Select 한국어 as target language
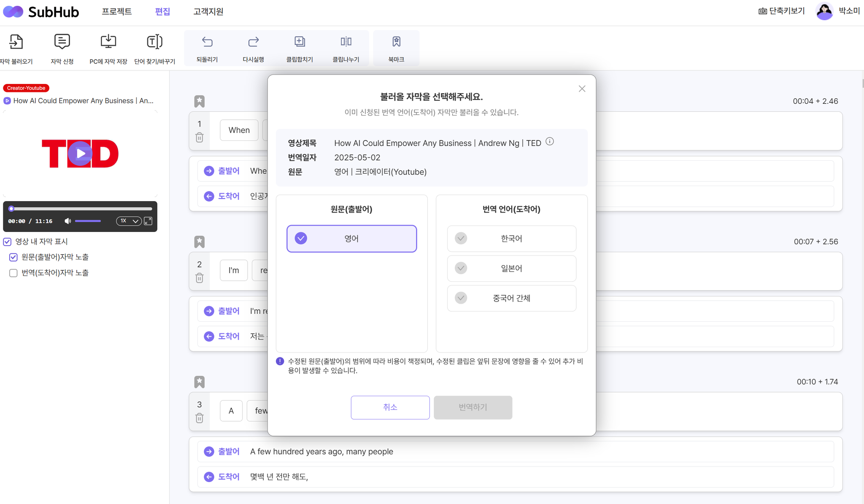Viewport: 864px width, 504px height. pos(512,239)
